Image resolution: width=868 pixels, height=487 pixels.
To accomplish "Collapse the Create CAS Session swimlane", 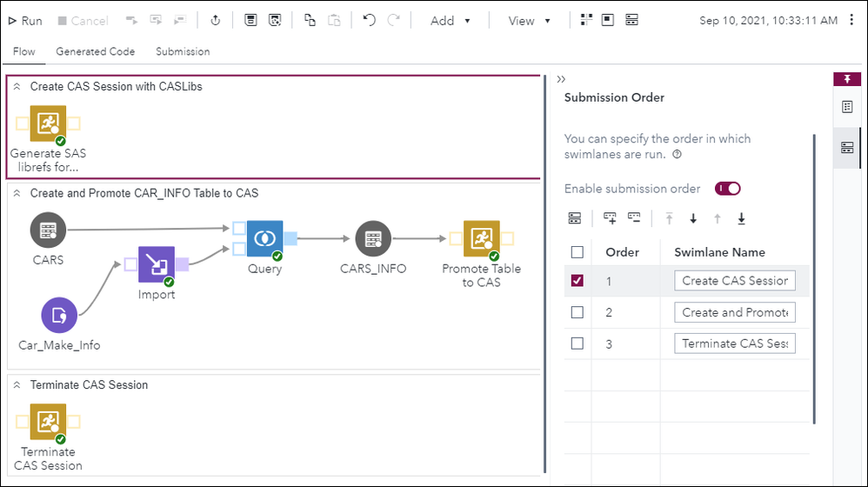I will tap(17, 86).
